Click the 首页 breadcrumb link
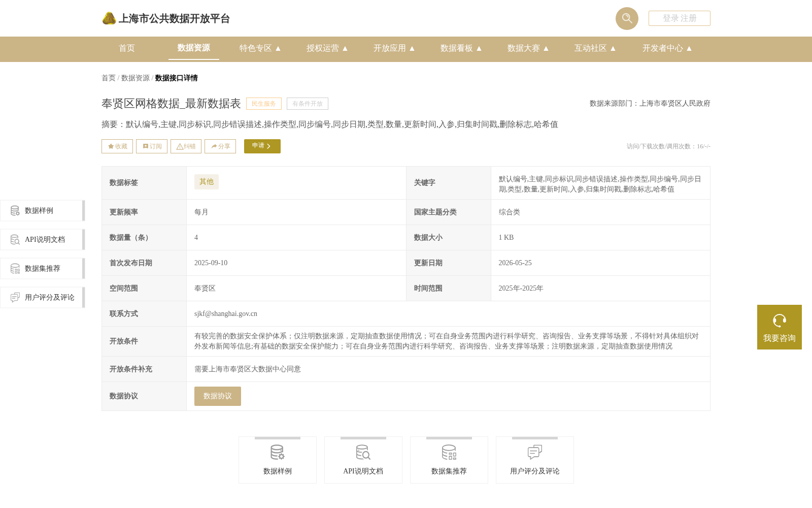This screenshot has width=812, height=508. (109, 78)
